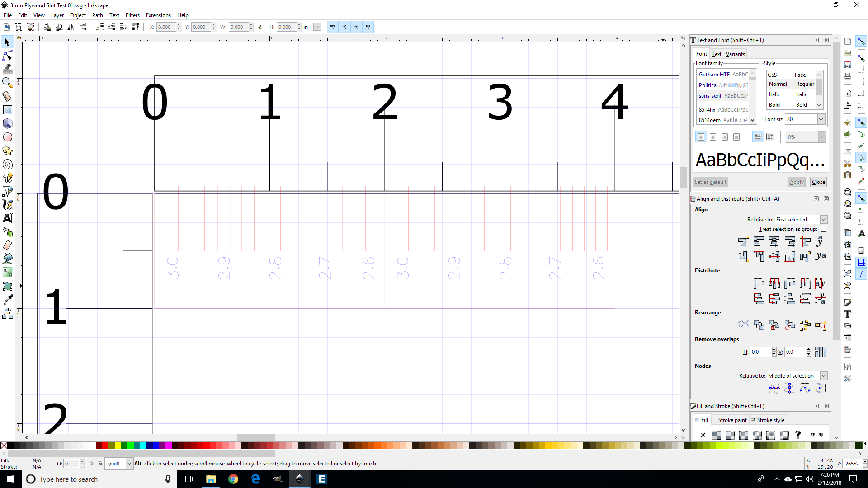This screenshot has height=488, width=868.
Task: Toggle center text alignment button
Action: pyautogui.click(x=713, y=137)
